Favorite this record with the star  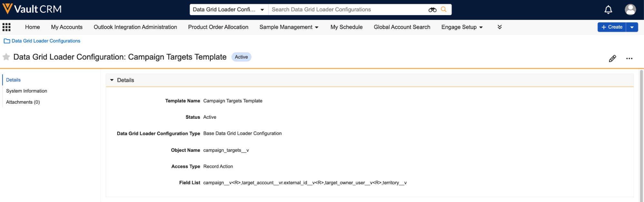click(6, 57)
